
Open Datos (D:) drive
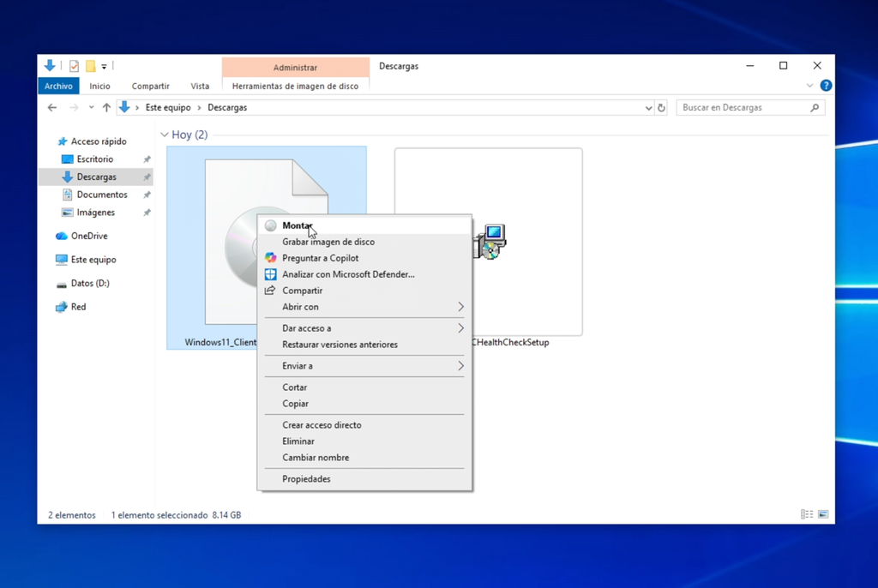89,283
